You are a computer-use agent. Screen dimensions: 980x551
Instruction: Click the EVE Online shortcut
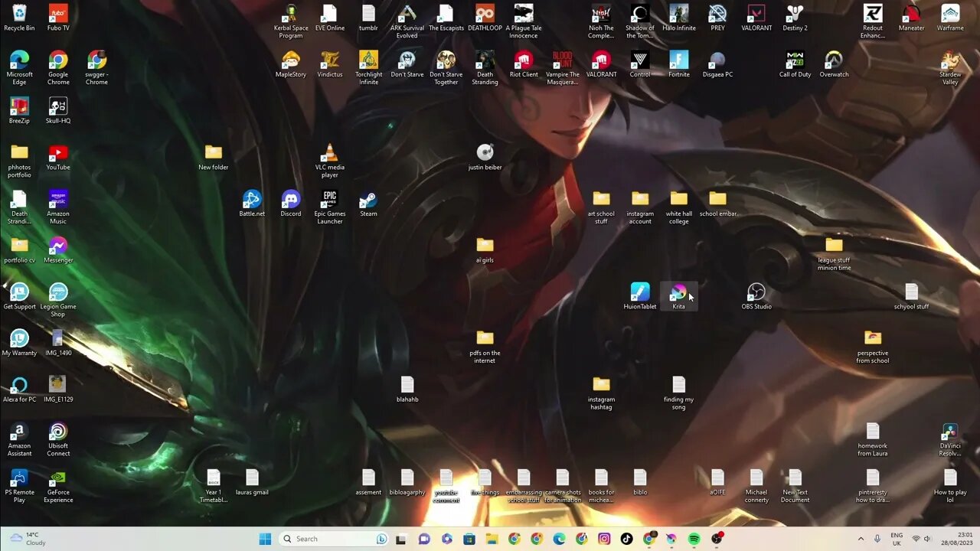(x=330, y=18)
